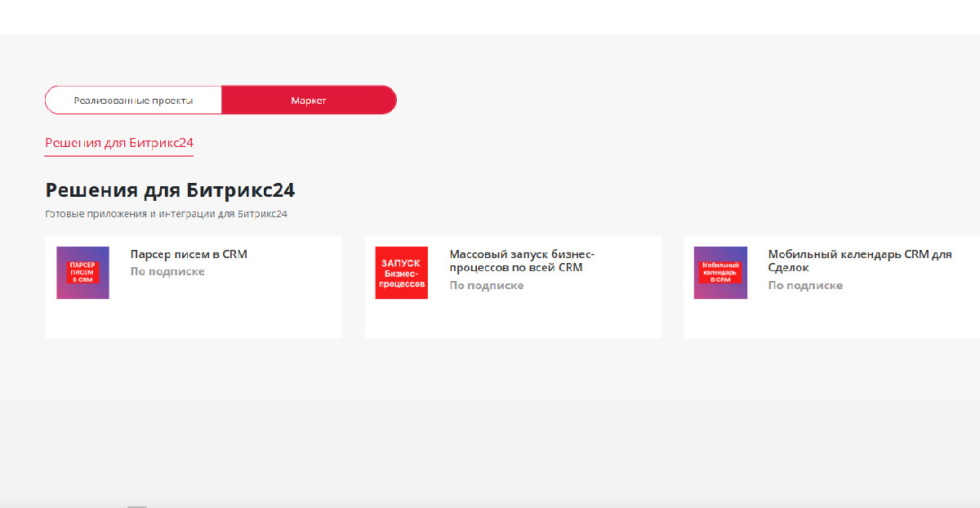Open the Решения для Битрикс24 category link
Screen dimensions: 980x508
point(119,143)
